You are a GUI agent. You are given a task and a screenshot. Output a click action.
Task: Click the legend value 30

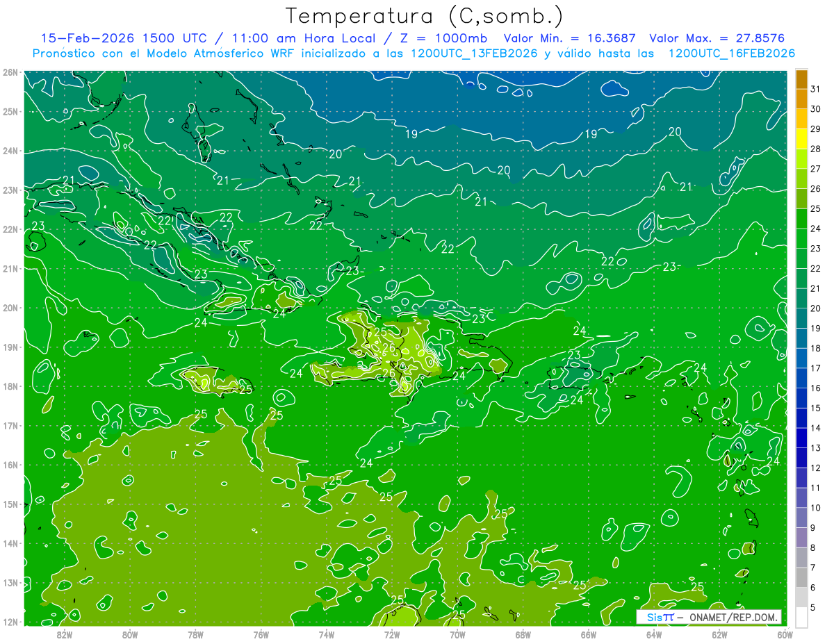tap(815, 109)
